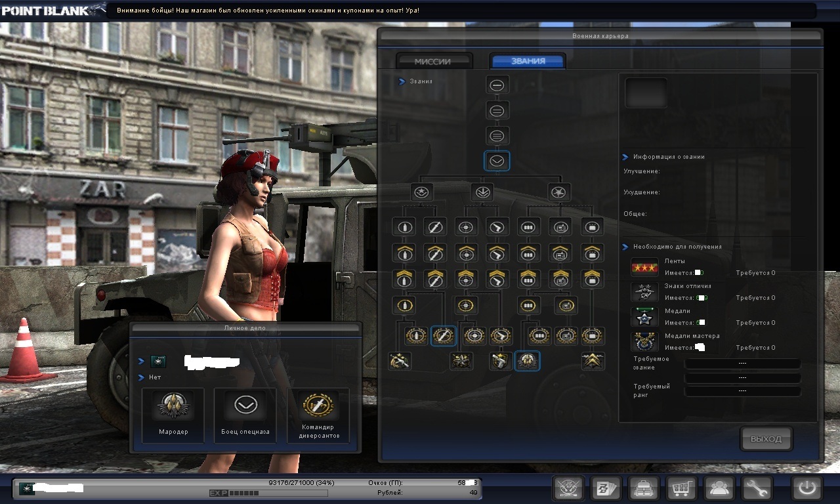The image size is (840, 504).
Task: Click the ВЫХОД button
Action: point(766,439)
